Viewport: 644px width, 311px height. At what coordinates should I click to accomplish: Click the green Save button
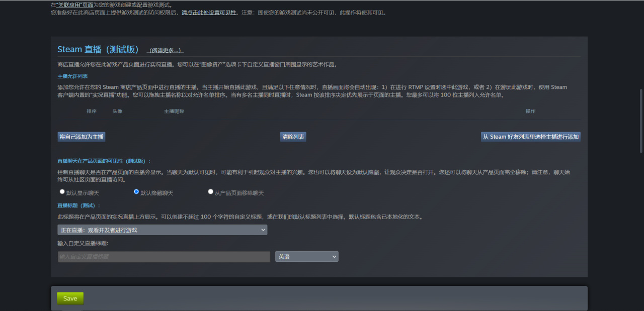click(70, 298)
